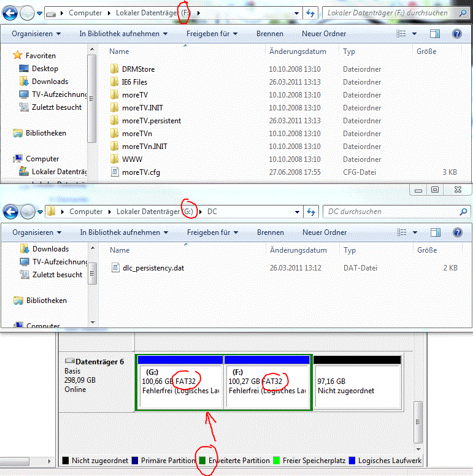The image size is (473, 476).
Task: Toggle preview pane icon in DC window
Action: pyautogui.click(x=436, y=232)
